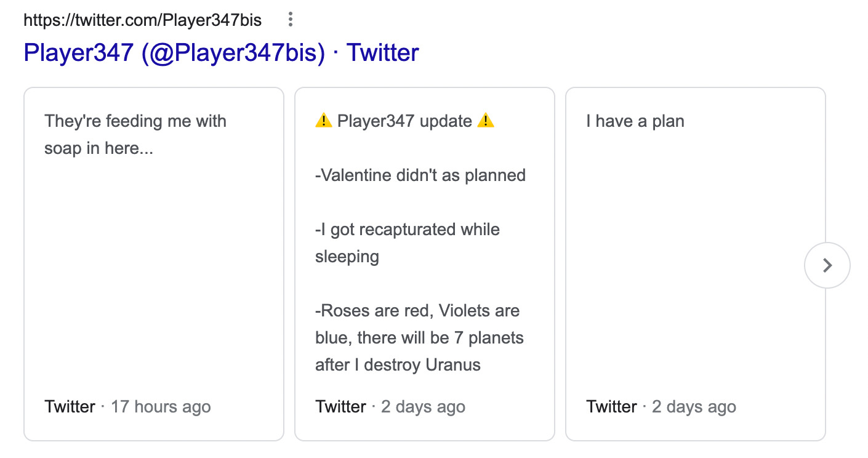
Task: Open the three-dot options menu beside the URL
Action: 291,20
